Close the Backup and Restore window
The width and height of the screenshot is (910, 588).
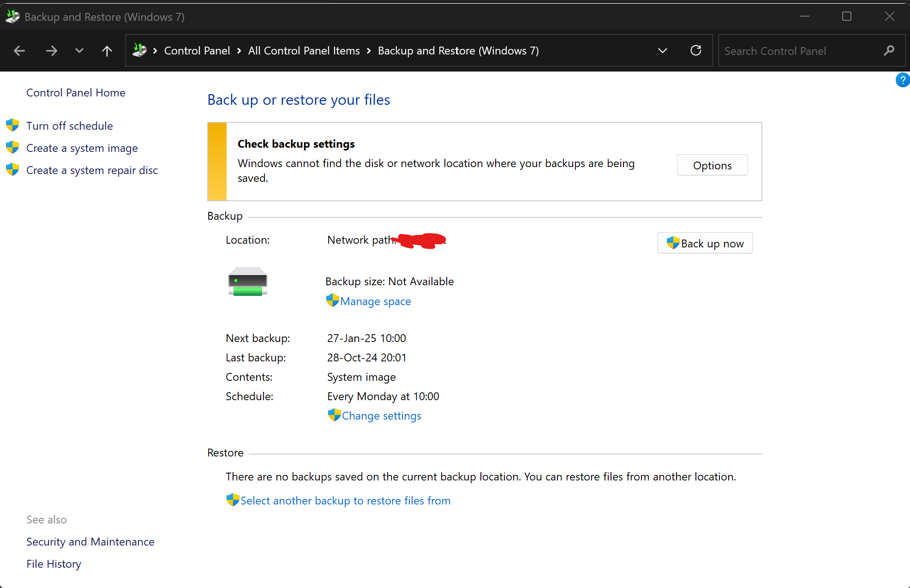tap(889, 17)
